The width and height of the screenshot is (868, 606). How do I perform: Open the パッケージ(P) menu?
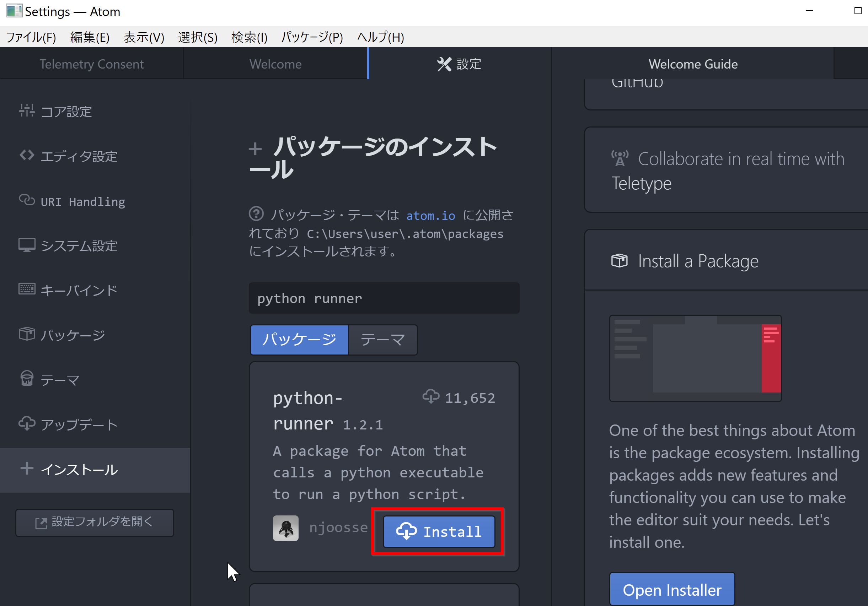click(312, 37)
